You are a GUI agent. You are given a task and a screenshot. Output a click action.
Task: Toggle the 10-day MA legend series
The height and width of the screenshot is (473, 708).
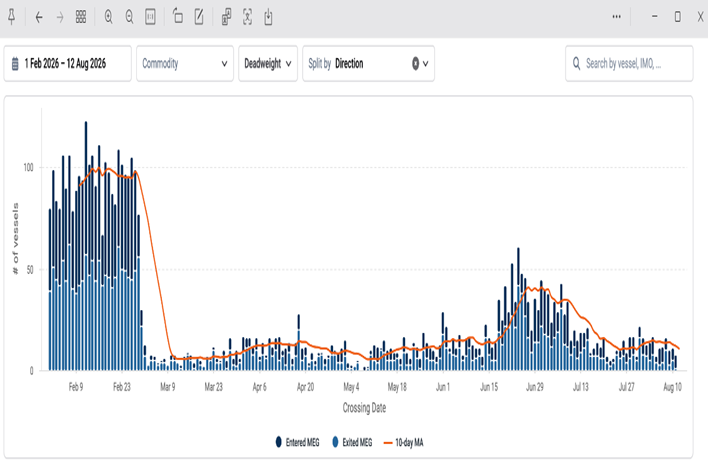(403, 442)
